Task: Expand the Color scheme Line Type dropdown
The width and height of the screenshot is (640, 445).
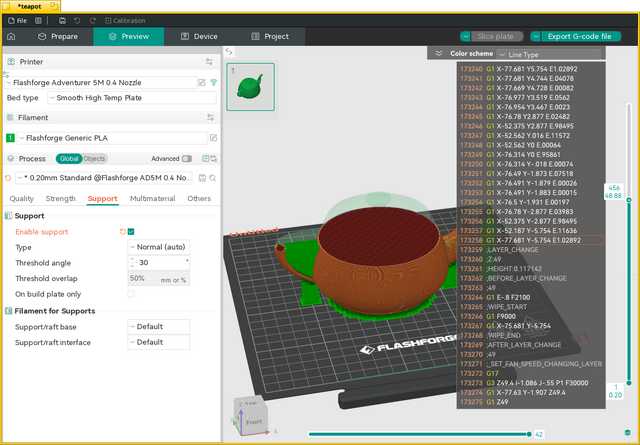Action: point(549,54)
